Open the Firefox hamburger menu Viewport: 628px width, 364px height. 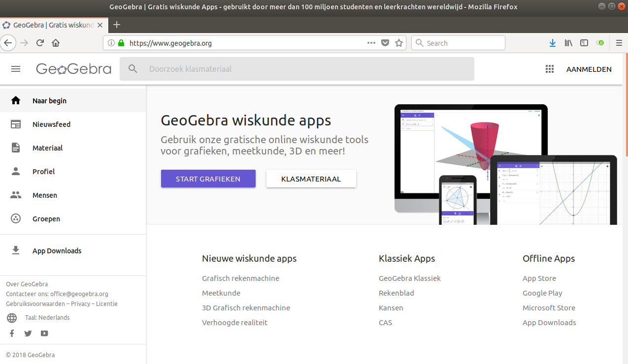619,43
